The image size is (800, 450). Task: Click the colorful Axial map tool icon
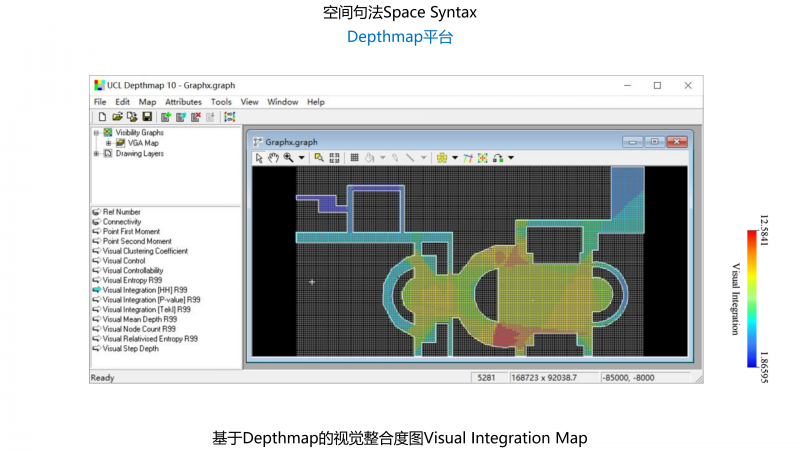(x=467, y=158)
